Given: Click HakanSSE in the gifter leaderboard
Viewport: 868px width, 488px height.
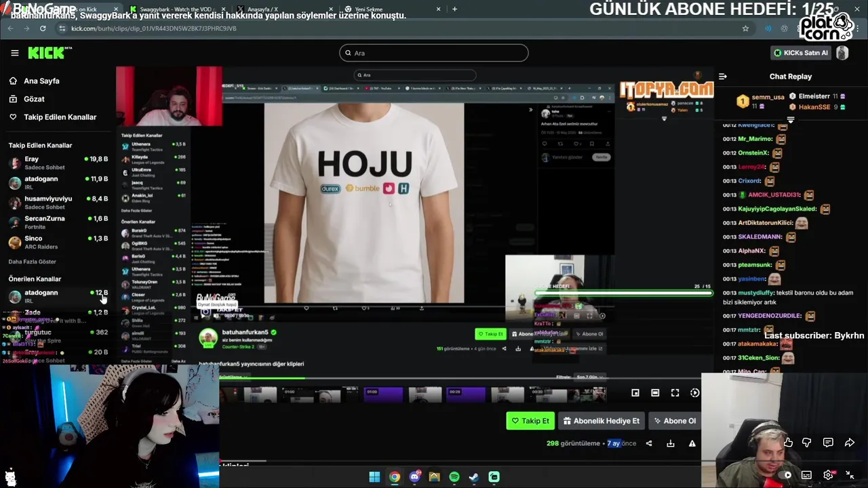Looking at the screenshot, I should click(x=814, y=107).
